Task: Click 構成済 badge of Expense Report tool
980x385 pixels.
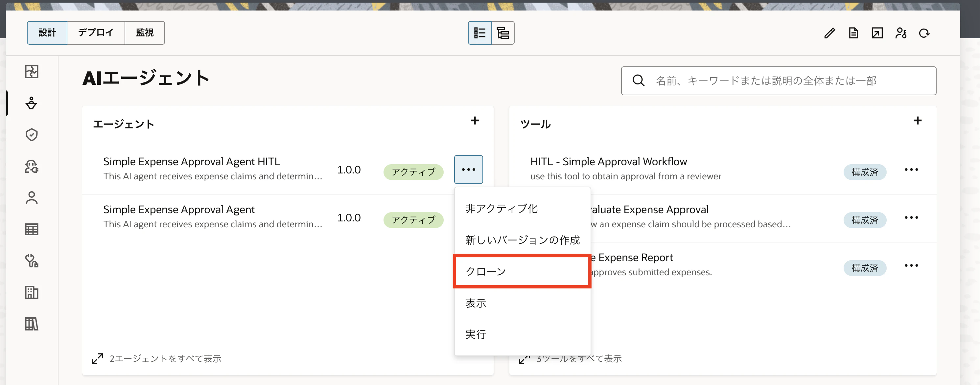Action: click(x=865, y=268)
